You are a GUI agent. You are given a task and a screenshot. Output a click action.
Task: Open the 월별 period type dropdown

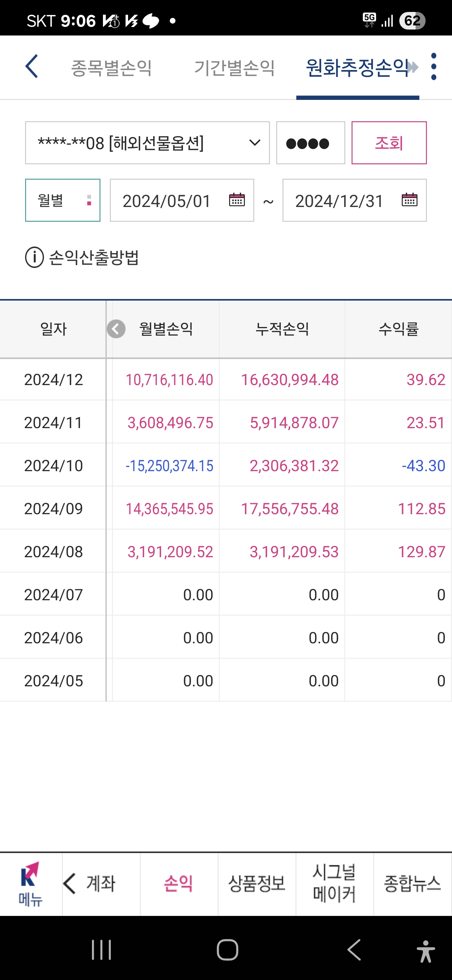tap(63, 200)
